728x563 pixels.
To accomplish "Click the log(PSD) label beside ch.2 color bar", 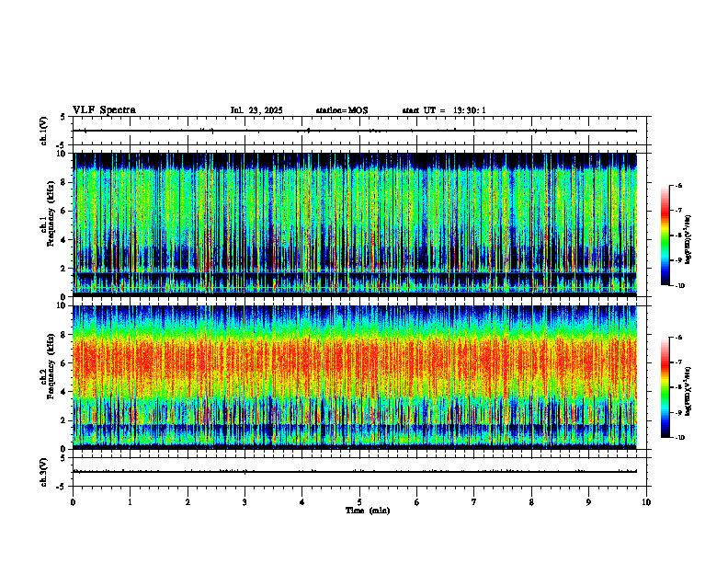I will (x=688, y=391).
